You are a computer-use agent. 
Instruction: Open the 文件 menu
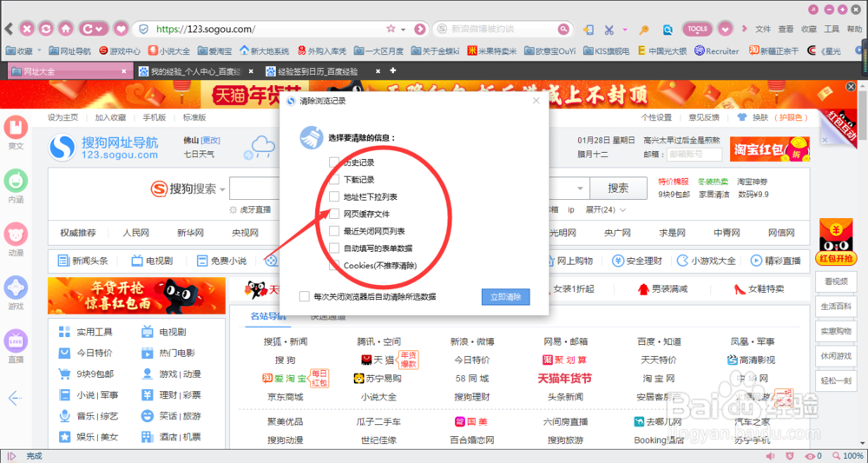(x=763, y=30)
